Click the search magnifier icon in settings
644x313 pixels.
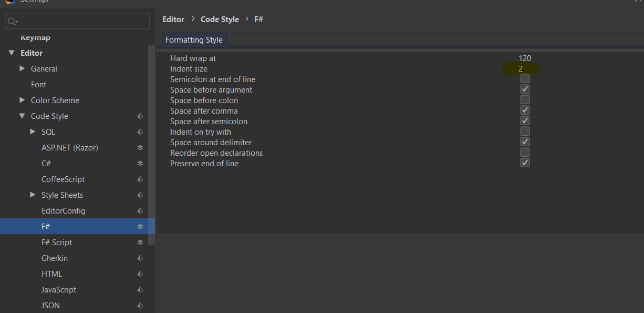(x=12, y=22)
